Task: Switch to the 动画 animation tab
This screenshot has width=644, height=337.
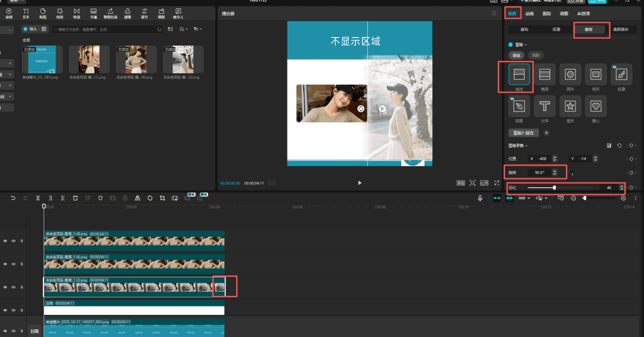Action: pyautogui.click(x=530, y=13)
